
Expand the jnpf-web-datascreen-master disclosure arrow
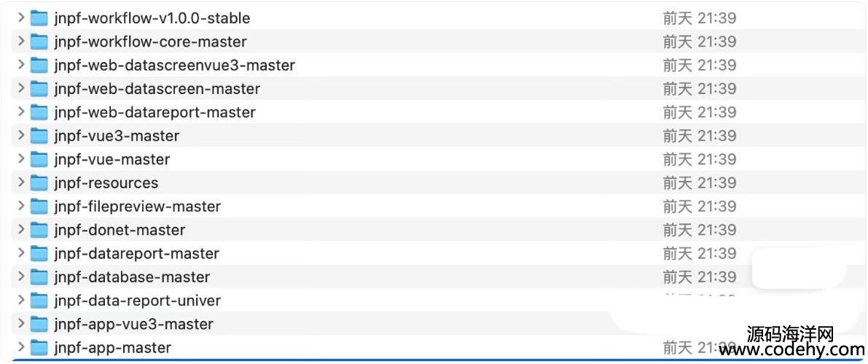point(21,88)
